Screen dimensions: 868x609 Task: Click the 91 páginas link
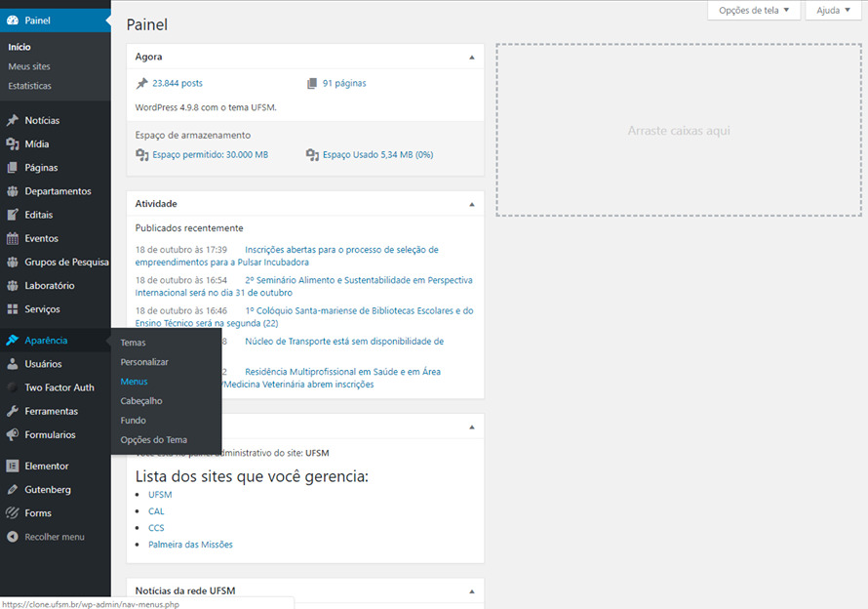click(344, 84)
